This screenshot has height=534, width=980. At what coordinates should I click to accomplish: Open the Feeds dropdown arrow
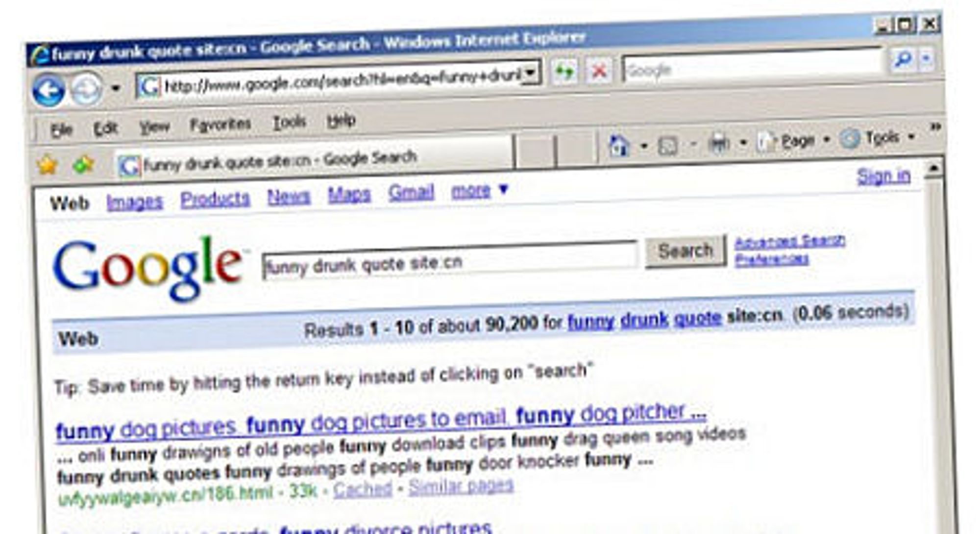693,144
